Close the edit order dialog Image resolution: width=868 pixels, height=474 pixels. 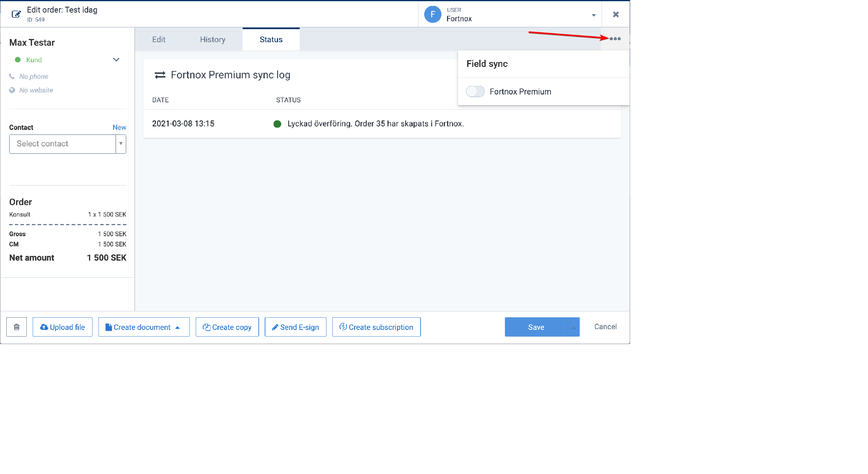tap(616, 15)
